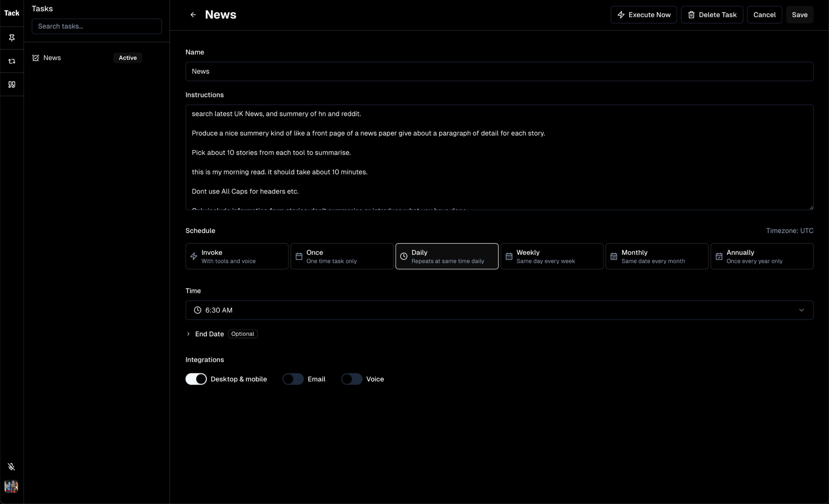This screenshot has width=829, height=504.
Task: Open the 6:30 AM time dropdown
Action: point(499,310)
